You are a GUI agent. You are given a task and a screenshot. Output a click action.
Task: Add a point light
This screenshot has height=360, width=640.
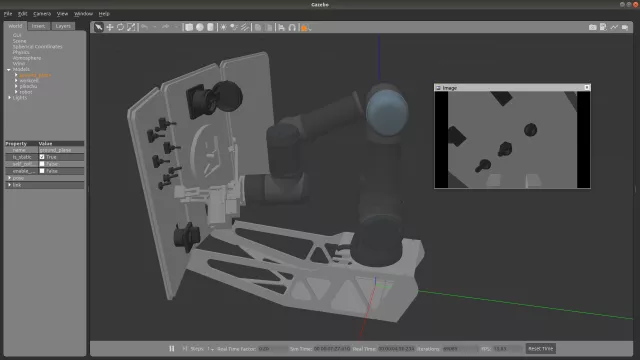[x=223, y=27]
